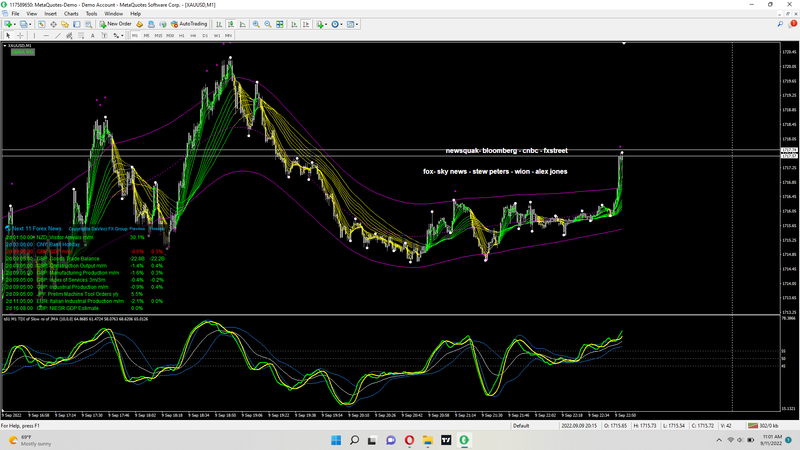Image resolution: width=800 pixels, height=450 pixels.
Task: Open the Strategy Tester icon
Action: point(88,24)
